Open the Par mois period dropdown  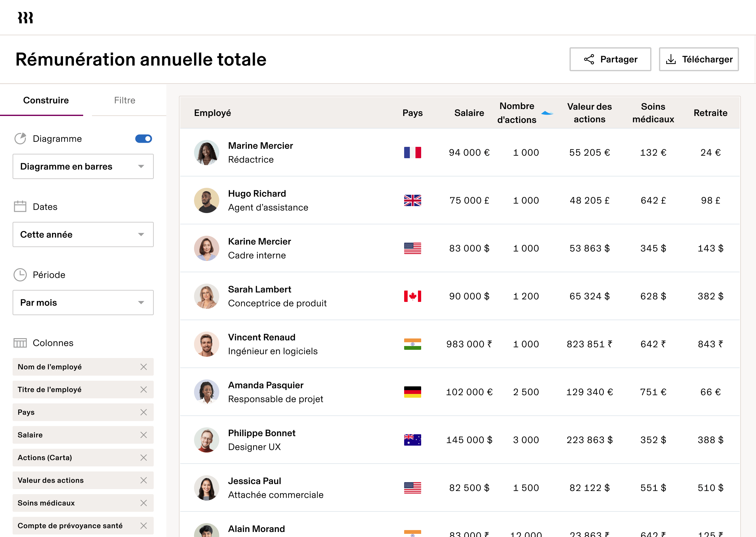tap(83, 303)
